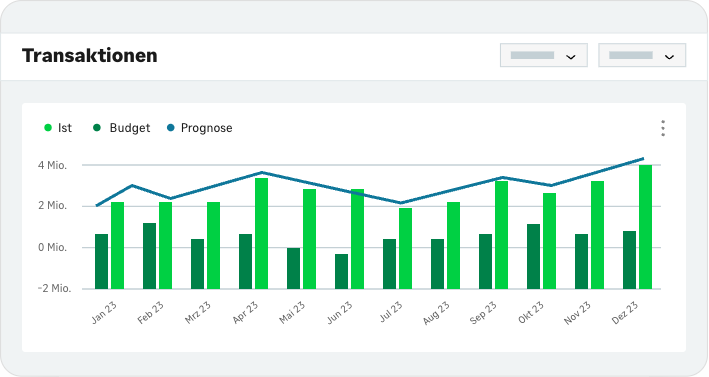The height and width of the screenshot is (377, 709).
Task: Click the Transaktionen heading
Action: pos(90,56)
